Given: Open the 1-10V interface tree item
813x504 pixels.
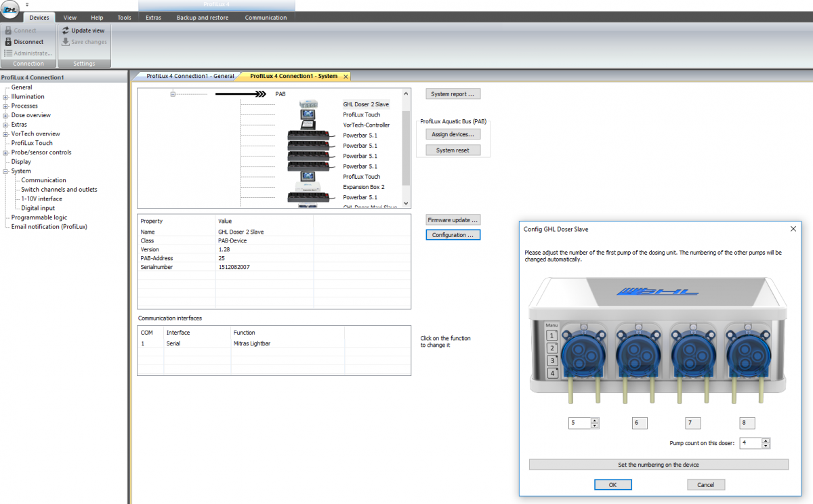Looking at the screenshot, I should pos(41,199).
